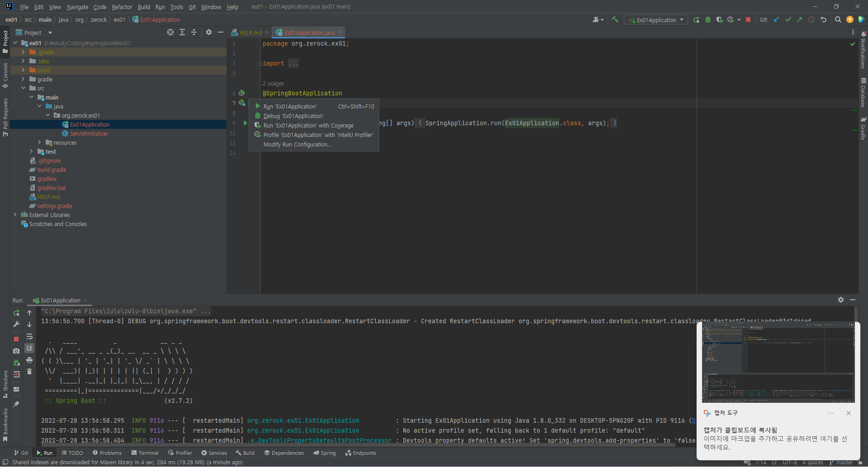Toggle Soft-Wrap in the Run console

point(29,336)
